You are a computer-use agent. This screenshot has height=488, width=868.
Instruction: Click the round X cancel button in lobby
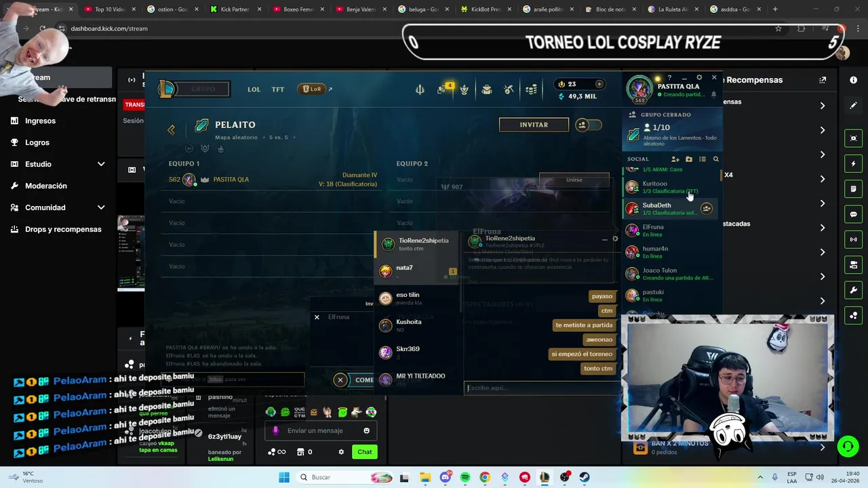tap(340, 380)
